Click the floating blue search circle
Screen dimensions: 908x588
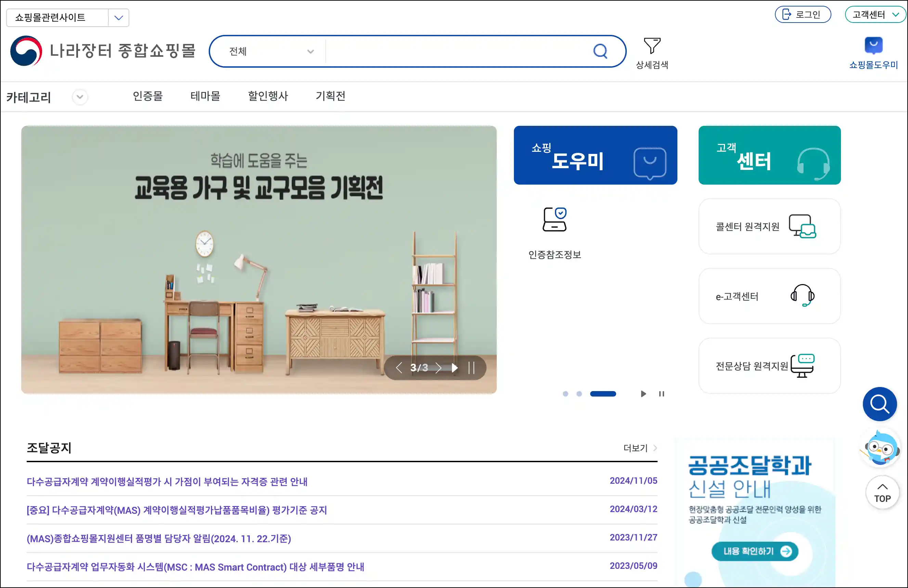879,404
